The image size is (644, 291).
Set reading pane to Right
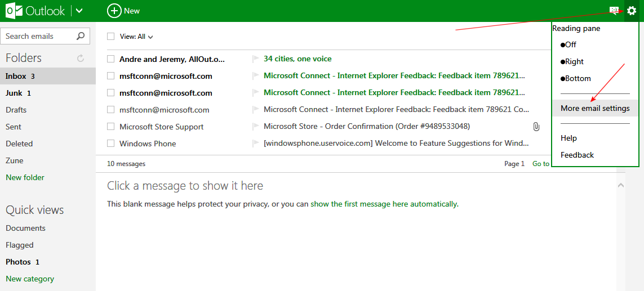pyautogui.click(x=573, y=61)
